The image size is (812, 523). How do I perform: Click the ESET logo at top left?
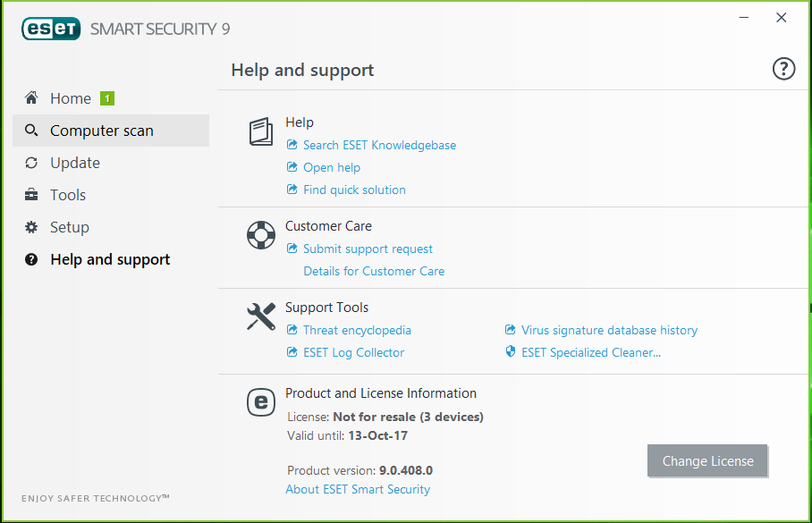[50, 29]
